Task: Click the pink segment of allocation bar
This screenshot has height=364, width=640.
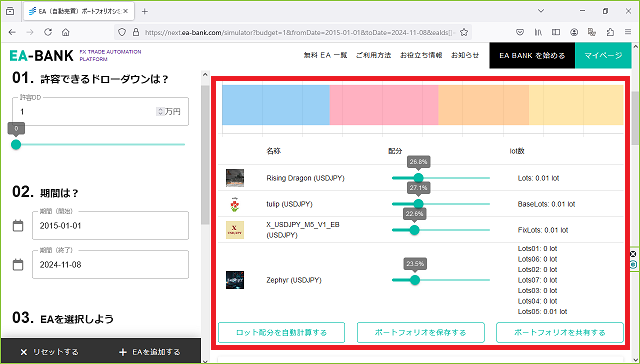Action: point(384,105)
